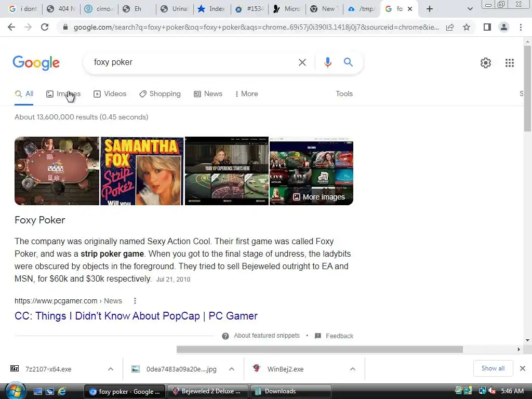This screenshot has width=532, height=399.
Task: Click the share page icon in address bar
Action: [x=450, y=27]
